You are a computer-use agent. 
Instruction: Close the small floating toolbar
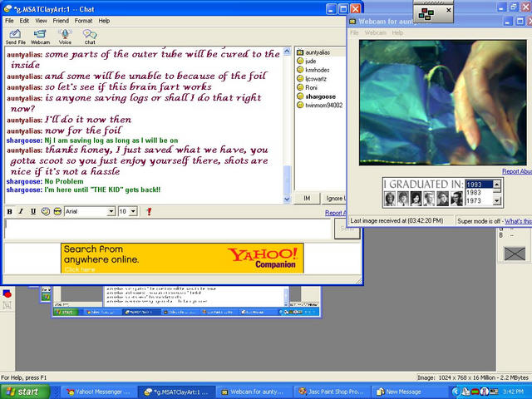[449, 10]
